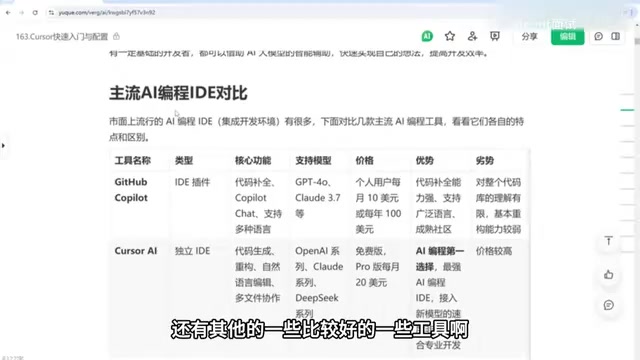640x360 pixels.
Task: Expand the left sidebar arrow
Action: (x=3, y=145)
